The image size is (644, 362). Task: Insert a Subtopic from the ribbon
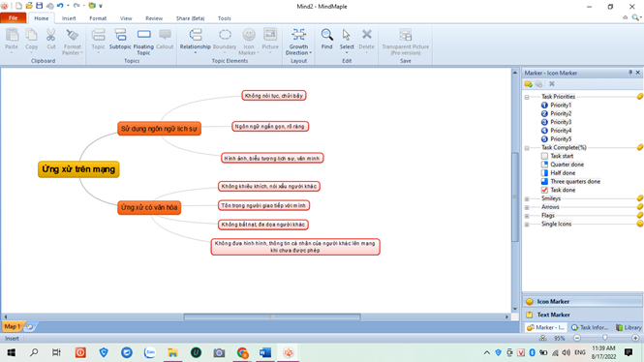[x=120, y=35]
